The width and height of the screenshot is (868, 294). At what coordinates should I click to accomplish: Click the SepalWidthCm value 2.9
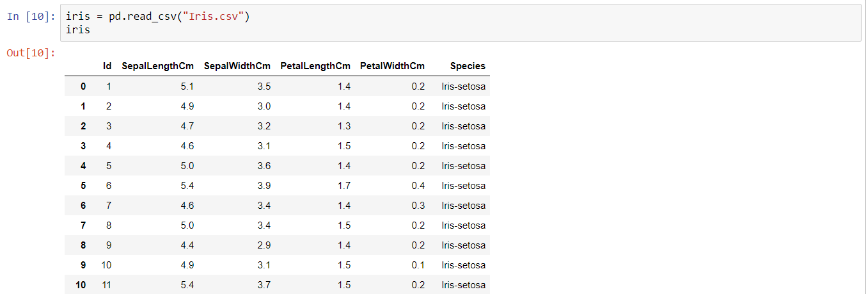(264, 245)
